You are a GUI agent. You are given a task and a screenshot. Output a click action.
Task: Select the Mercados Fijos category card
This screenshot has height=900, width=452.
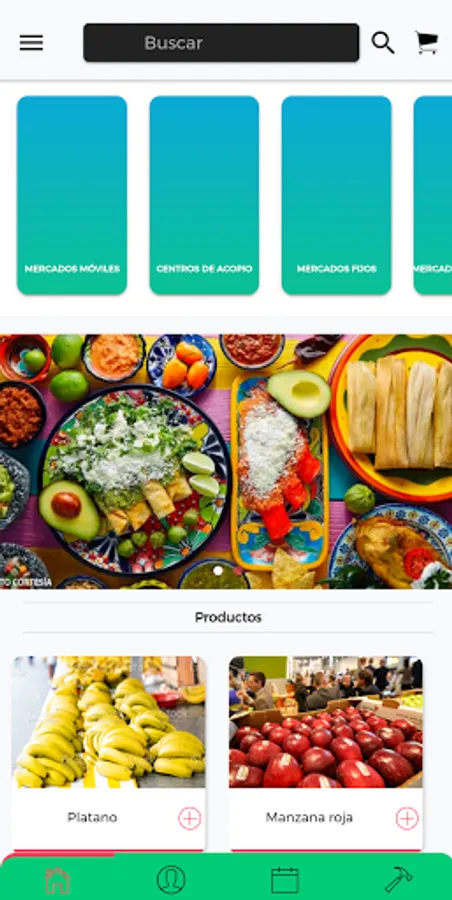337,195
